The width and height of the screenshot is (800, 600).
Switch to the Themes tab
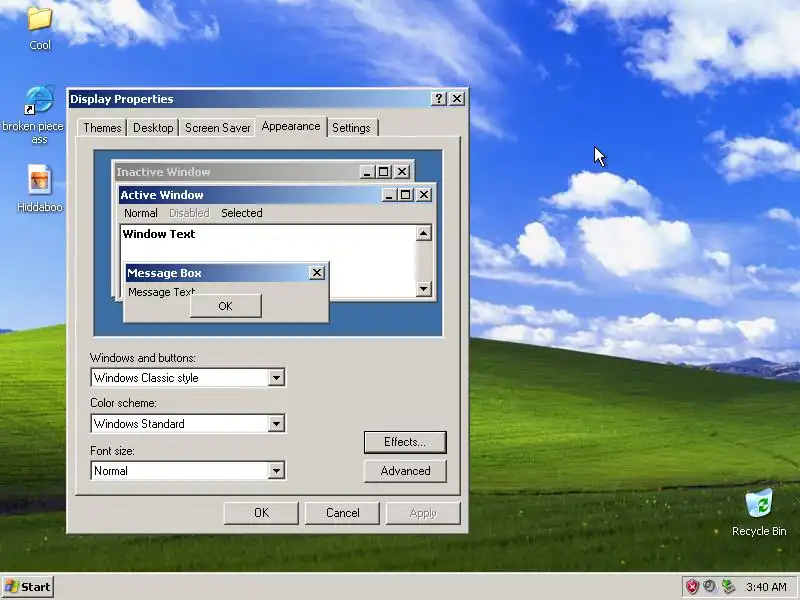(102, 128)
